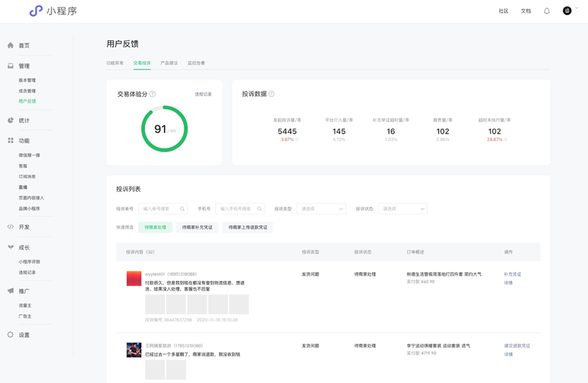Open first evidence thumbnail of wyytest01's complaint
The image size is (588, 383).
(155, 304)
